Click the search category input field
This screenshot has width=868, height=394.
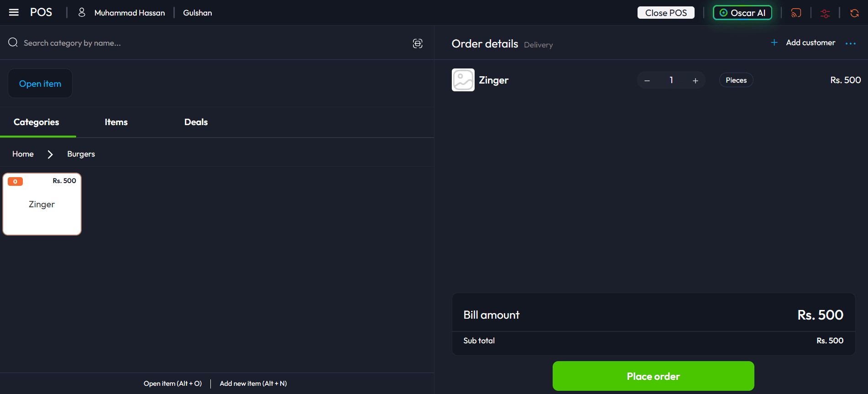coord(214,43)
